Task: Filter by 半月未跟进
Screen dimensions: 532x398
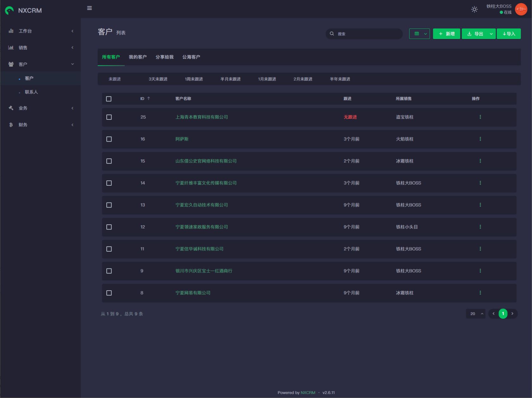Action: (231, 79)
